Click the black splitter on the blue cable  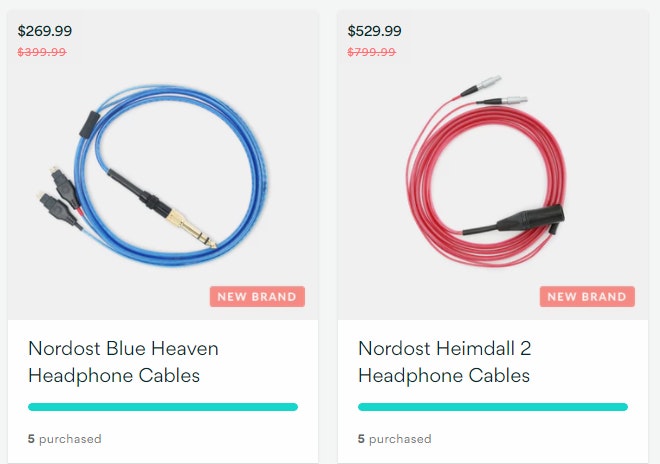click(x=89, y=125)
